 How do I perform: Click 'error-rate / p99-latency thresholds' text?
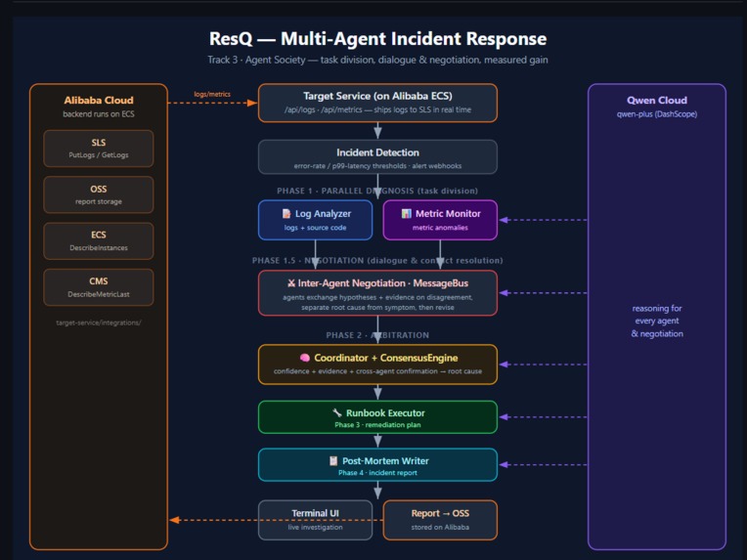click(350, 166)
